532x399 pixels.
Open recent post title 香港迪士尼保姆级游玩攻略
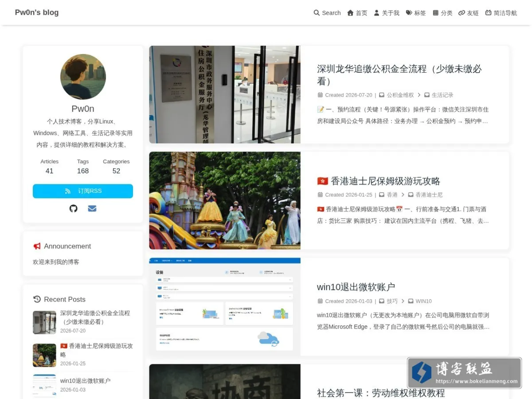pyautogui.click(x=97, y=350)
